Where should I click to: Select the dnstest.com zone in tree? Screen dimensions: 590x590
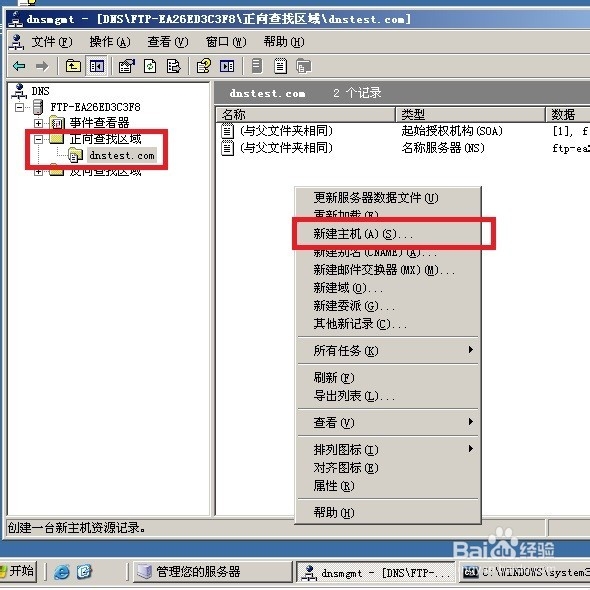click(x=122, y=155)
